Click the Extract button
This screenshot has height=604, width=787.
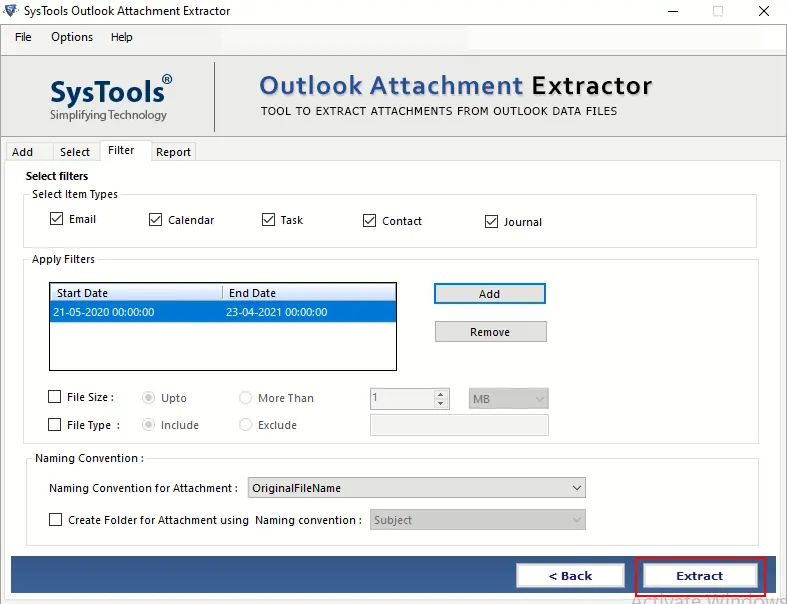point(699,576)
